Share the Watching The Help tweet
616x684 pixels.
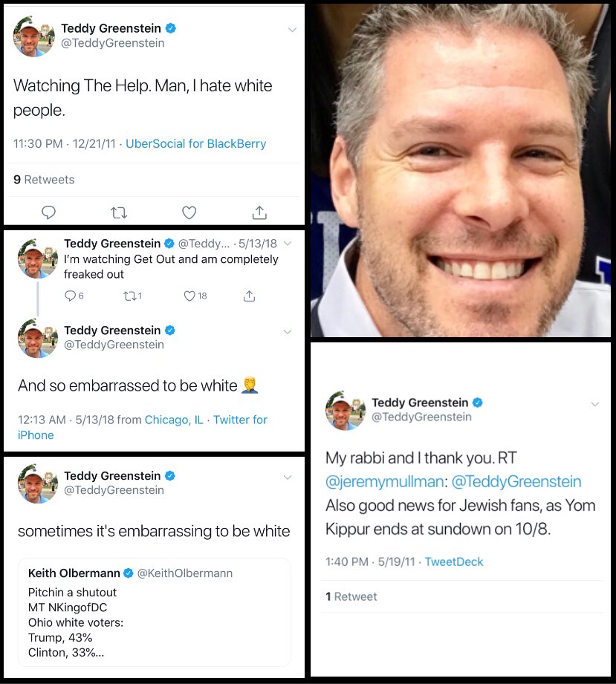point(259,212)
